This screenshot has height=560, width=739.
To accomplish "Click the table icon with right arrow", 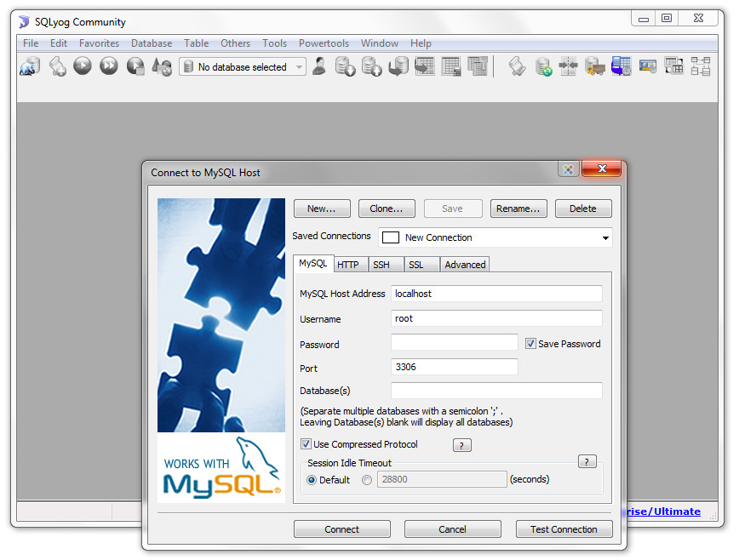I will coord(425,66).
